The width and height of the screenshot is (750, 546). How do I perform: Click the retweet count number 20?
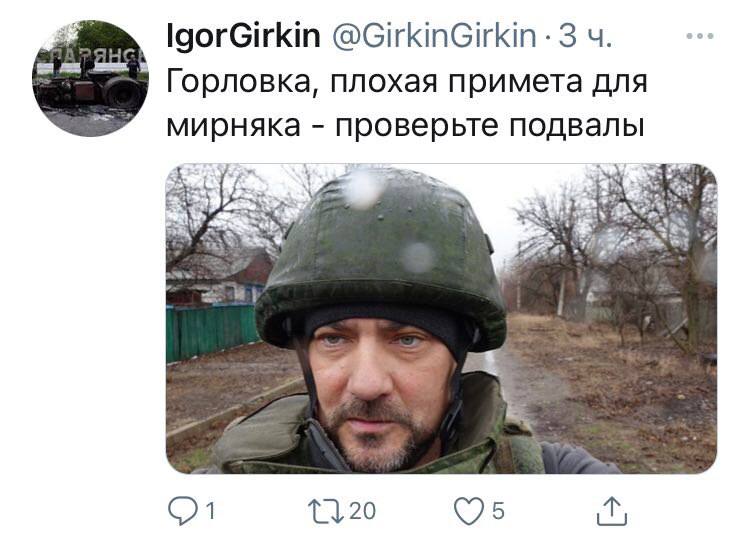click(363, 511)
